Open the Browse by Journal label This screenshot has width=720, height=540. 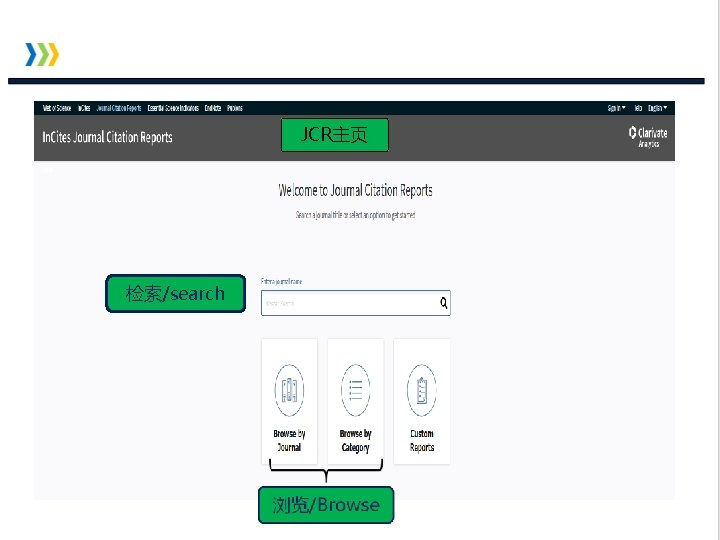click(289, 440)
